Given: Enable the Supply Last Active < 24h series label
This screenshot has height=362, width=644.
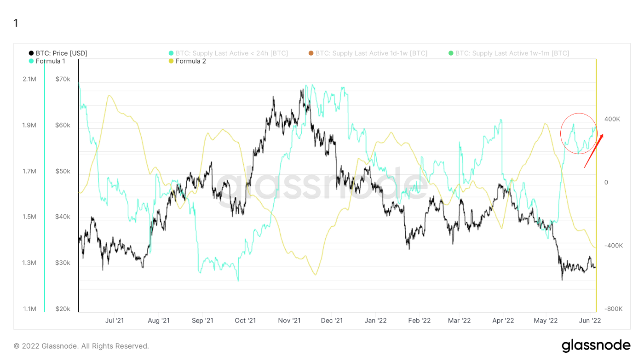Looking at the screenshot, I should click(x=231, y=53).
